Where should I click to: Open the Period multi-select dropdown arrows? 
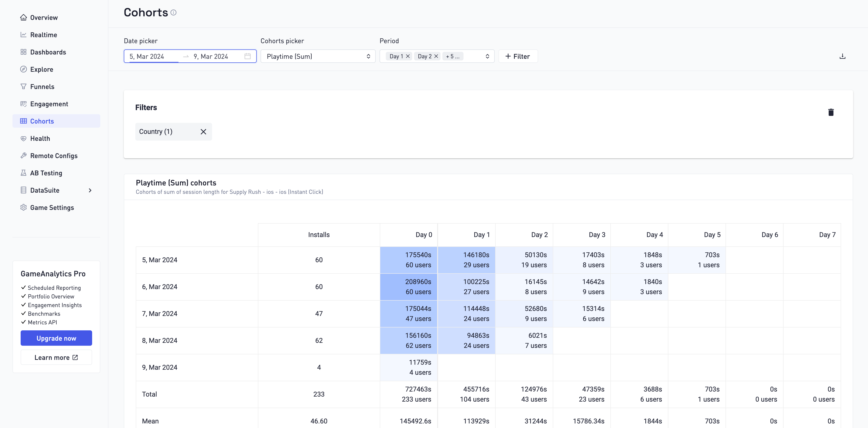(487, 56)
